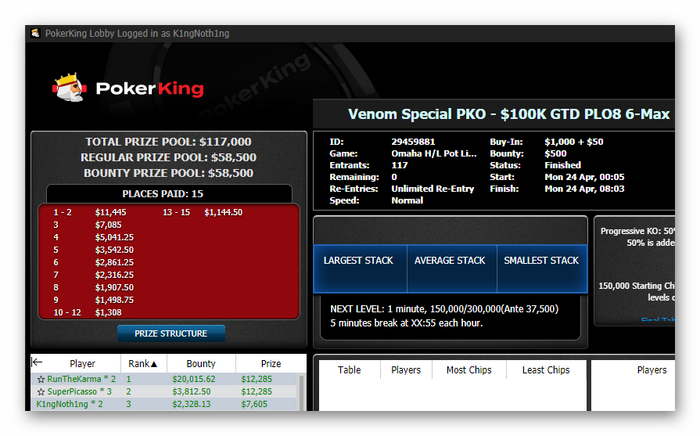
Task: Click the PokerKing title bar app icon
Action: pos(35,33)
